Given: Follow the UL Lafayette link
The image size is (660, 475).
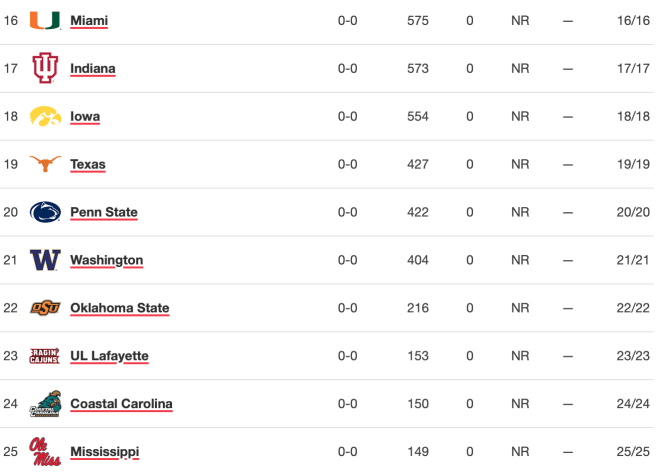Looking at the screenshot, I should (x=109, y=356).
